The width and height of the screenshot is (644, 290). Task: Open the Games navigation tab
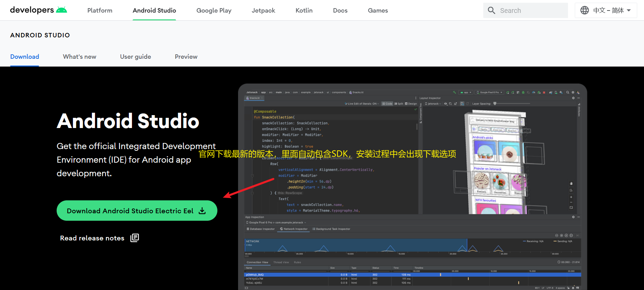coord(378,11)
